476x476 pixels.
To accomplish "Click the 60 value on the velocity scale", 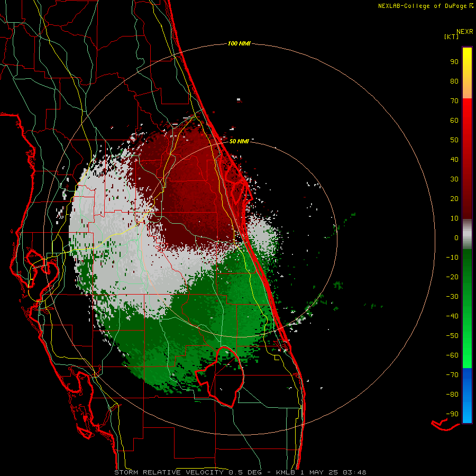I will coord(454,121).
